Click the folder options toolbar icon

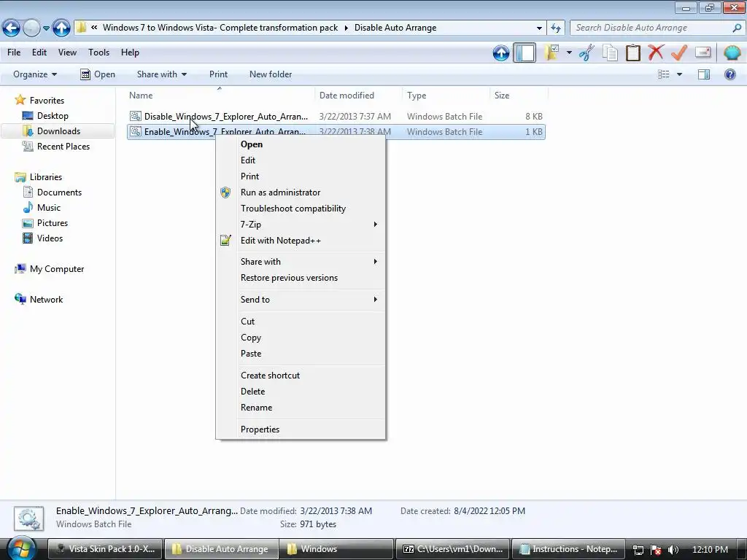[x=552, y=52]
